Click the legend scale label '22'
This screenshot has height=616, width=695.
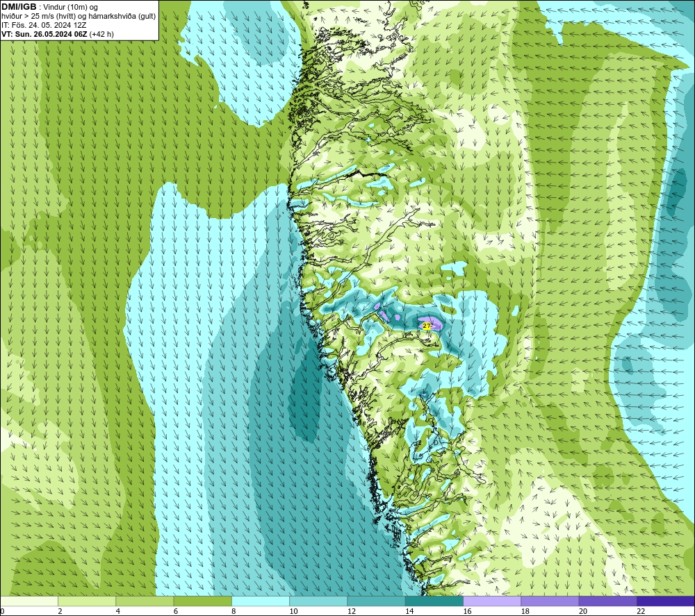(x=641, y=612)
